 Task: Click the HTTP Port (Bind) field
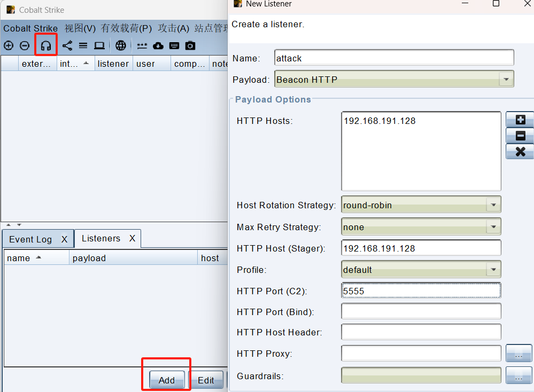pos(421,311)
